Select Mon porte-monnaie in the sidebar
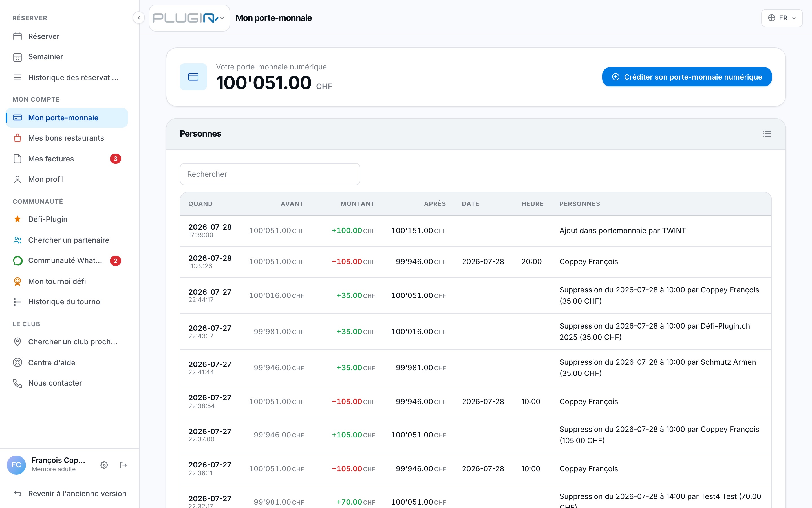The width and height of the screenshot is (812, 508). point(67,118)
